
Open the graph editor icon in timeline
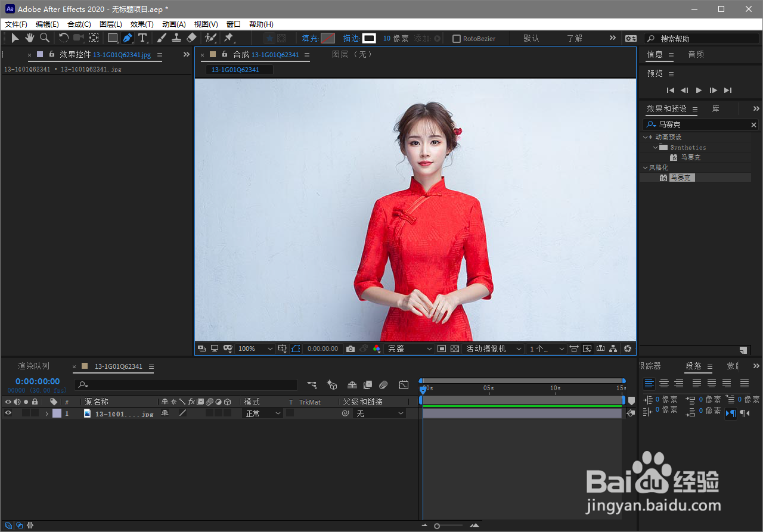(x=404, y=385)
